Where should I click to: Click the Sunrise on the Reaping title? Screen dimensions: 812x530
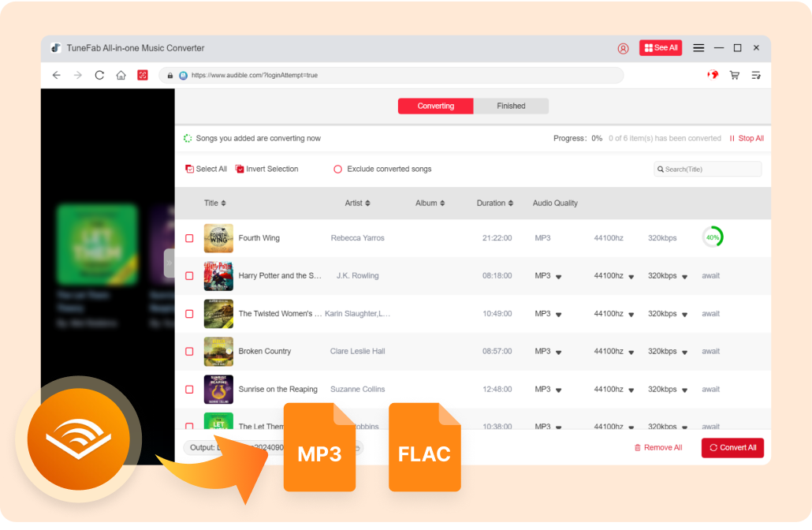278,389
